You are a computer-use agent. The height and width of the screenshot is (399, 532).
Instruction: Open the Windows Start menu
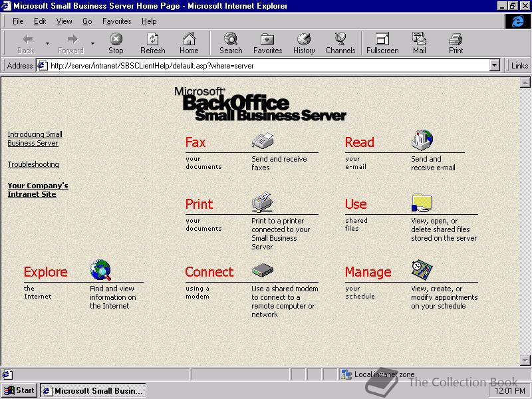coord(19,390)
